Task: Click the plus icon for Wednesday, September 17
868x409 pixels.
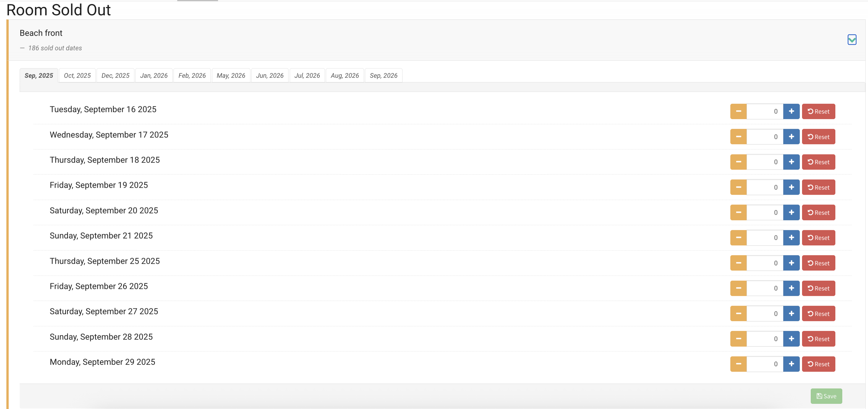Action: click(x=791, y=137)
